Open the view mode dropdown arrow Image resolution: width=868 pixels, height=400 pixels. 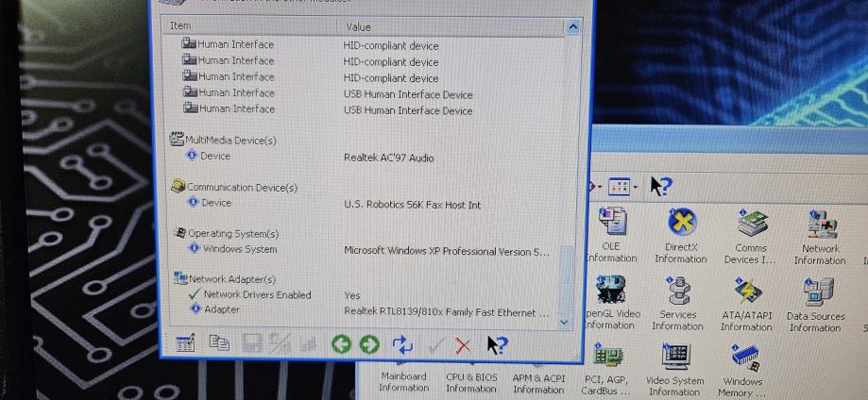click(635, 187)
